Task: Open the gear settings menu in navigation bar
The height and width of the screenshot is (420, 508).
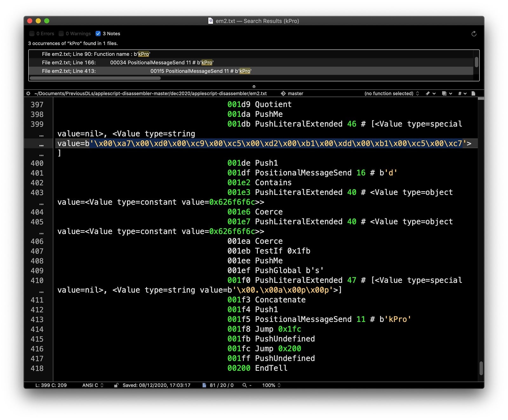Action: [28, 93]
